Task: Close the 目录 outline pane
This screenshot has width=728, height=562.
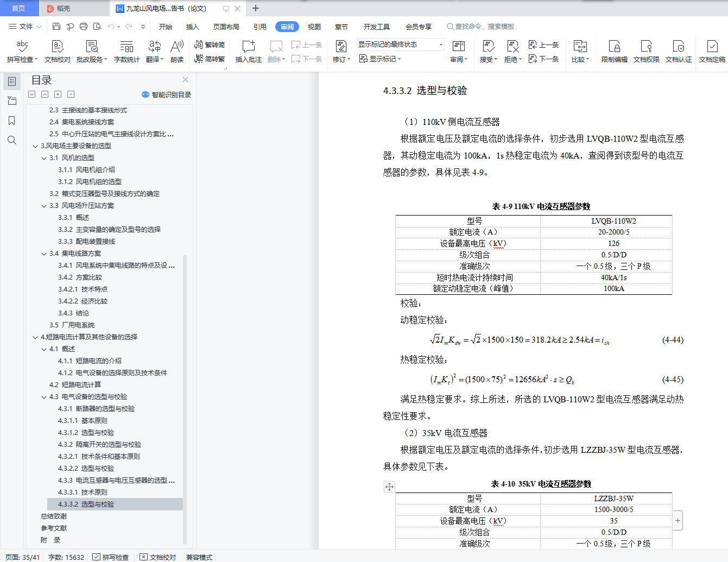Action: [185, 80]
